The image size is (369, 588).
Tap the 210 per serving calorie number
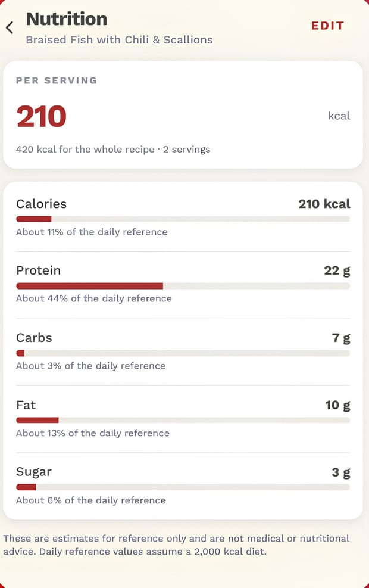click(x=42, y=116)
